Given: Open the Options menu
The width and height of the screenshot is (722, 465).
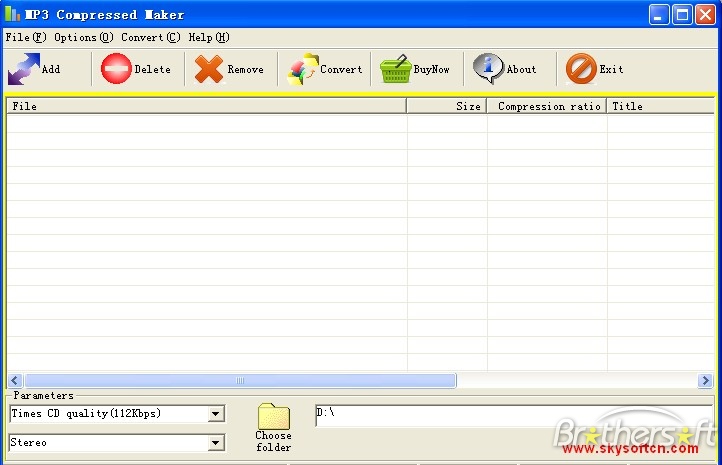Looking at the screenshot, I should click(83, 37).
